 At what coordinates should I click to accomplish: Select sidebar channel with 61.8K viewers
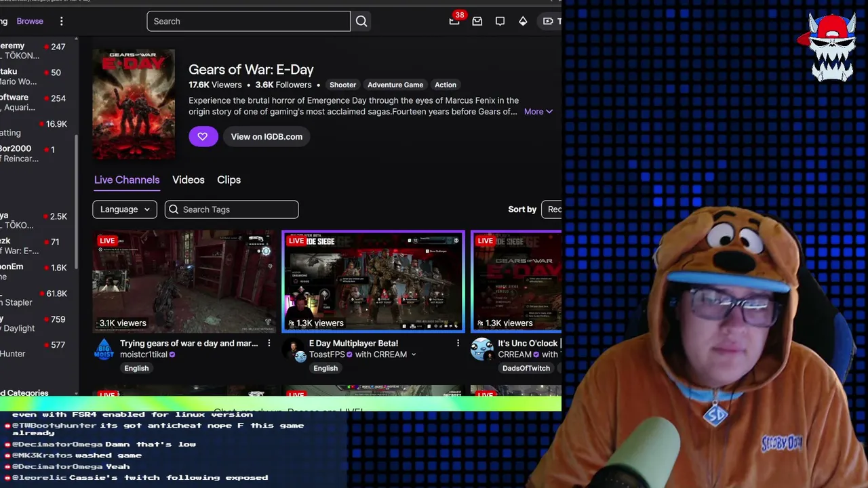[34, 298]
